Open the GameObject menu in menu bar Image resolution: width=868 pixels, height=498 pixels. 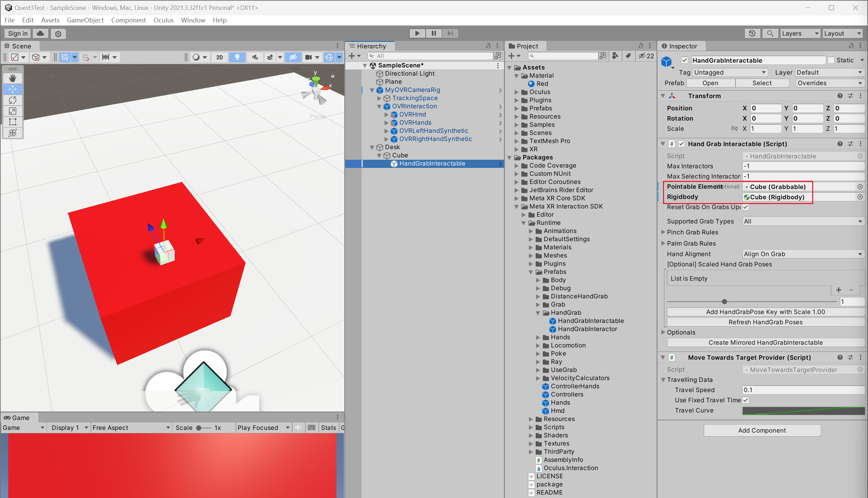(x=86, y=20)
